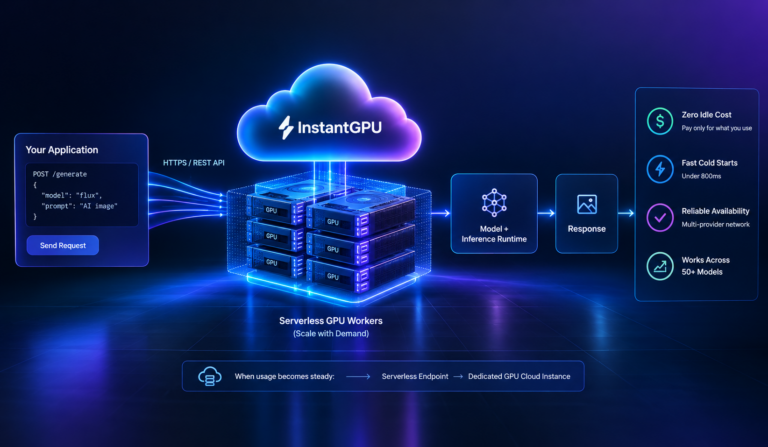Click the arrow after the Response box
The width and height of the screenshot is (768, 447).
(626, 213)
